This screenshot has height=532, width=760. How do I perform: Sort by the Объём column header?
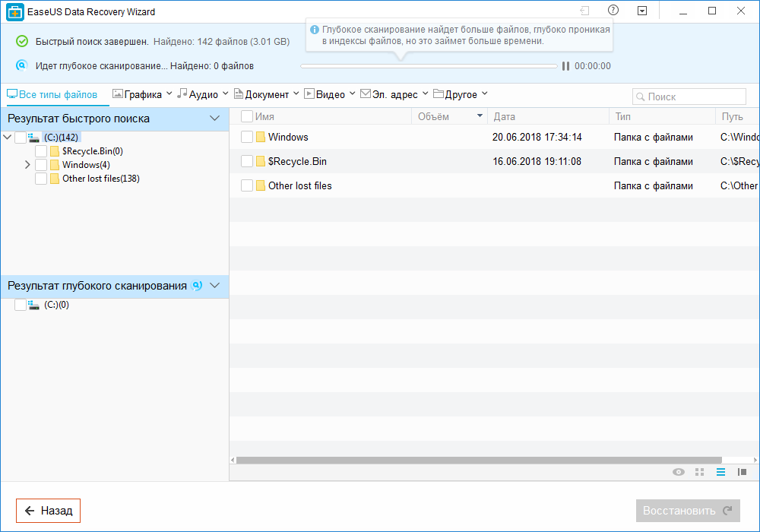click(449, 117)
